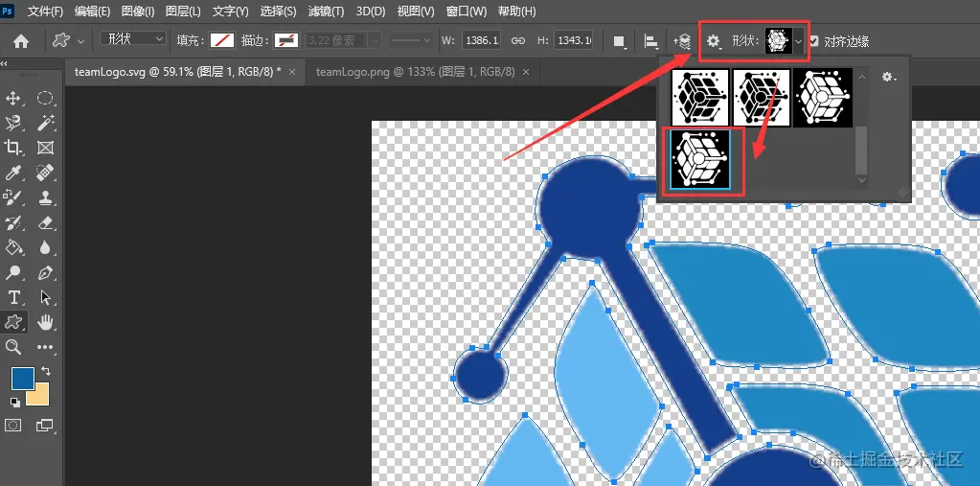Open the stroke line type dropdown

410,40
